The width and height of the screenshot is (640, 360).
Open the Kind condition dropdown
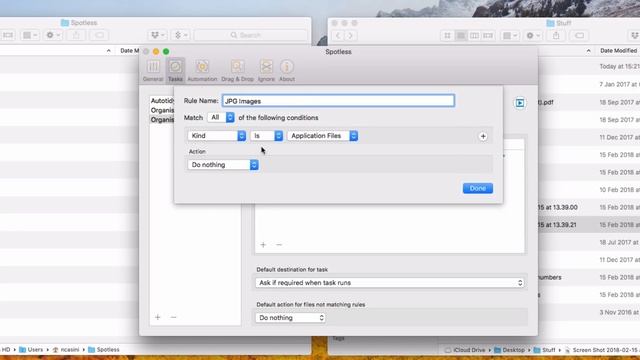[217, 136]
